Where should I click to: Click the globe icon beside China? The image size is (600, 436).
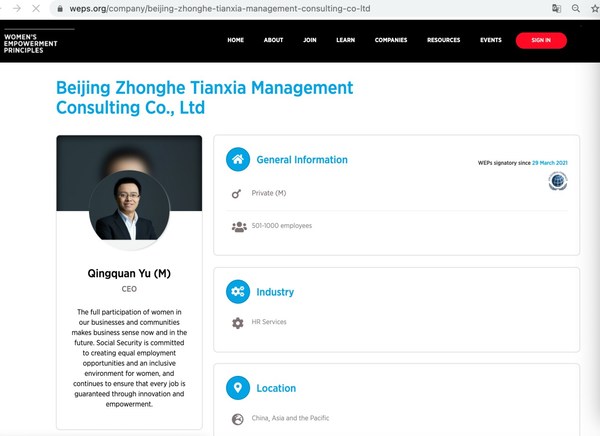[238, 418]
